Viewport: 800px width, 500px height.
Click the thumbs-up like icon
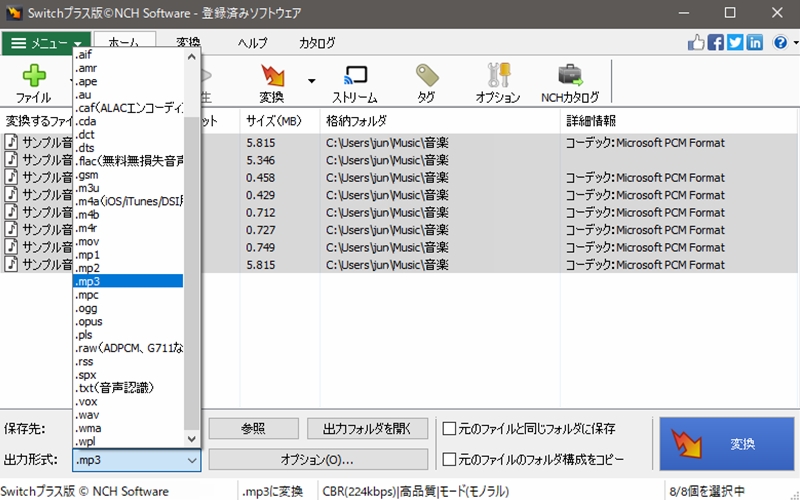click(696, 42)
